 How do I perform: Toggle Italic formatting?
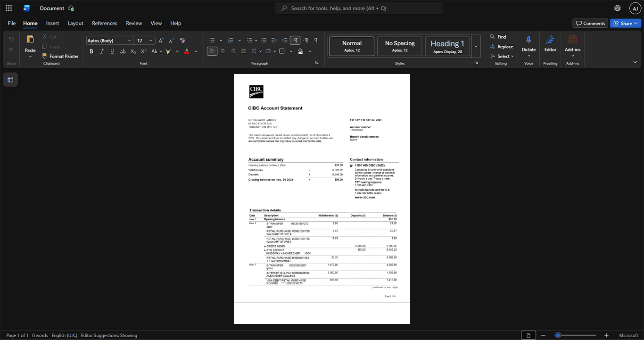(x=102, y=51)
